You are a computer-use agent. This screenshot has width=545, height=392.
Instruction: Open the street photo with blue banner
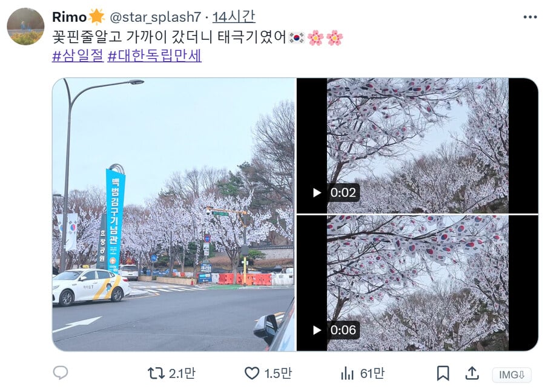coord(174,215)
